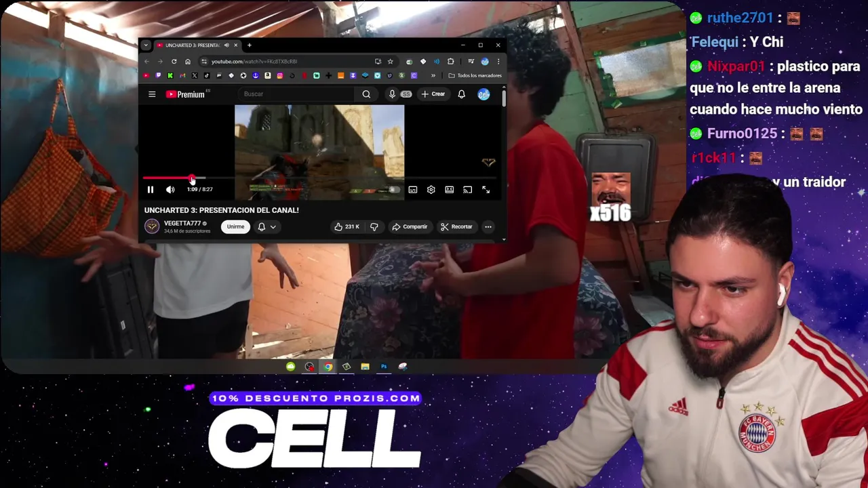Open the Gmail bookmark
Image resolution: width=868 pixels, height=488 pixels.
pos(182,75)
